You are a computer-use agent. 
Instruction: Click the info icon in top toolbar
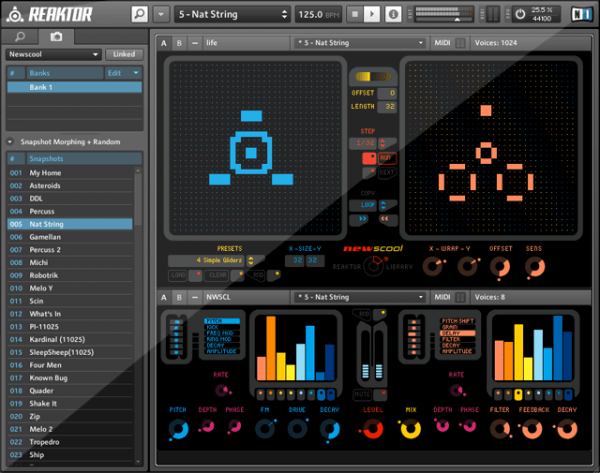pyautogui.click(x=393, y=15)
